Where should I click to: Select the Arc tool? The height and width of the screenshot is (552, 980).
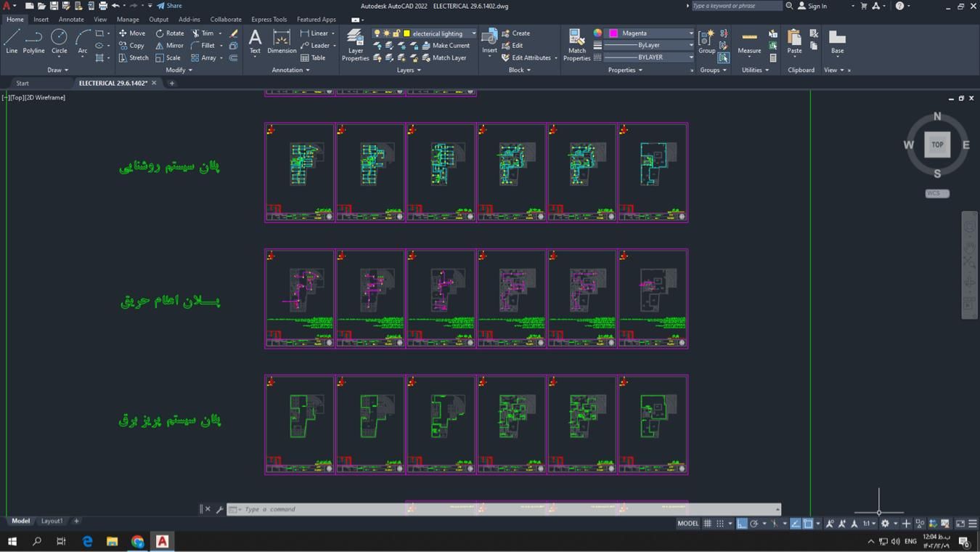(83, 41)
